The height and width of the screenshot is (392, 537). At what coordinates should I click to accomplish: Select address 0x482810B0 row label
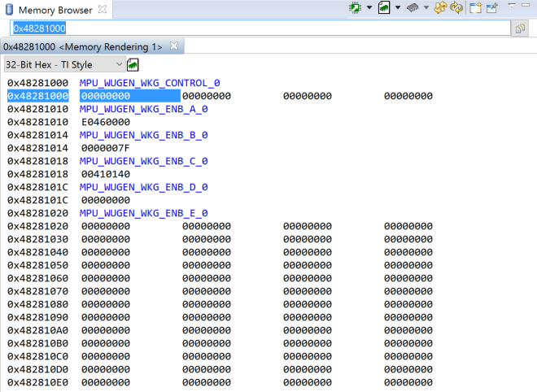coord(37,343)
